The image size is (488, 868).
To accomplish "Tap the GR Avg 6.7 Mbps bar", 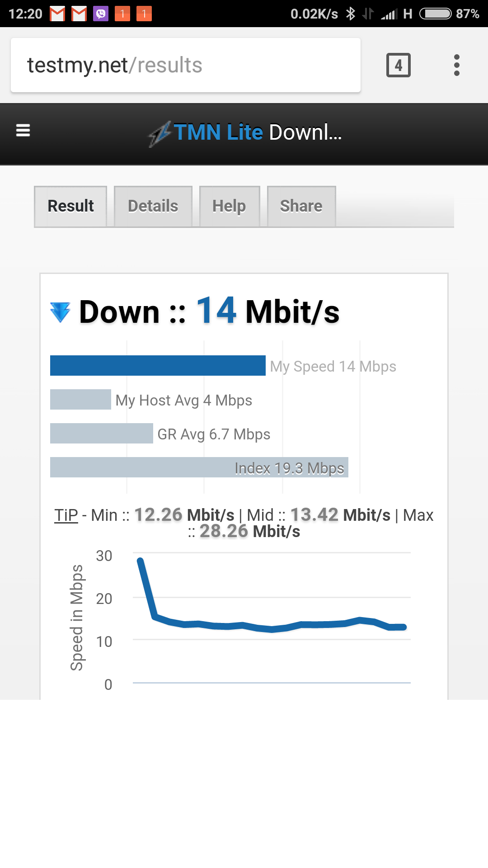I will [x=102, y=434].
